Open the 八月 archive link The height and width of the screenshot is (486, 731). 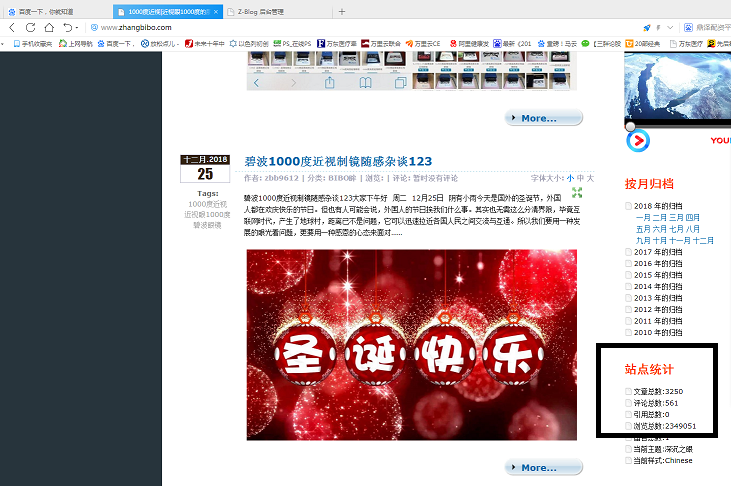pyautogui.click(x=693, y=229)
